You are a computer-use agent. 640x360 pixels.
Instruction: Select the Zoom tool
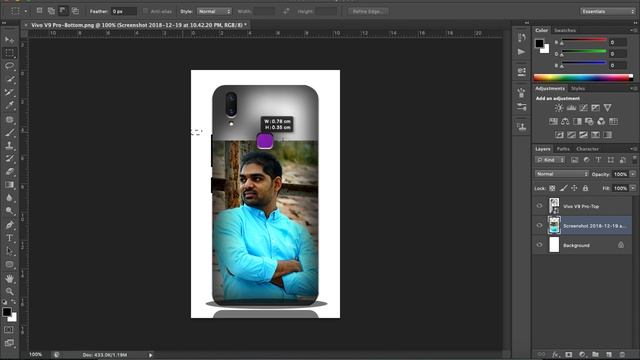click(x=9, y=291)
